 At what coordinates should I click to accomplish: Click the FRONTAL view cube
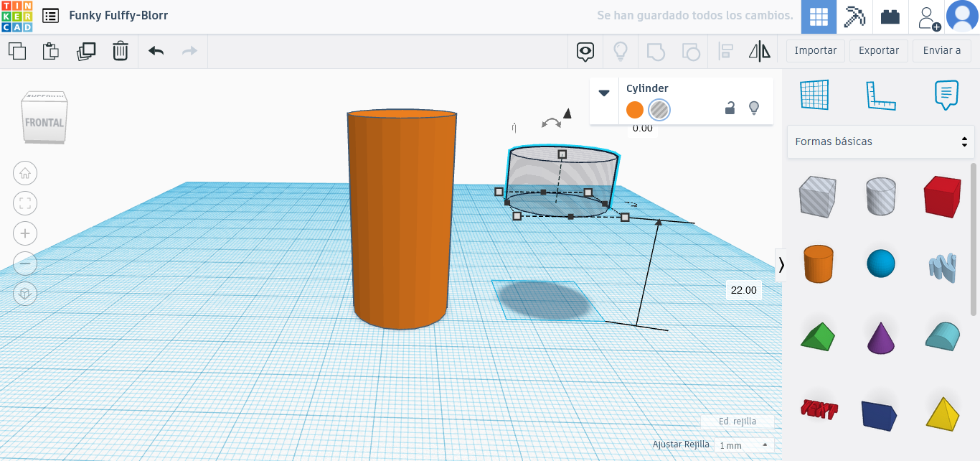click(x=44, y=122)
